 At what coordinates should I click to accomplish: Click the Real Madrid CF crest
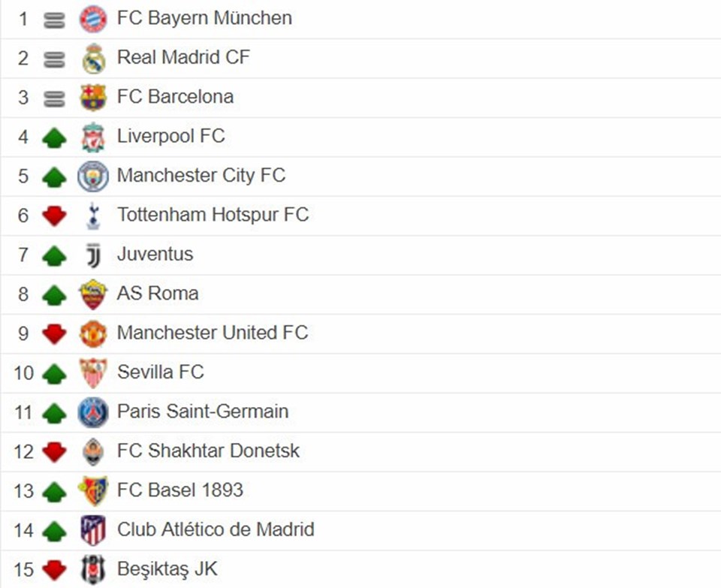click(93, 59)
